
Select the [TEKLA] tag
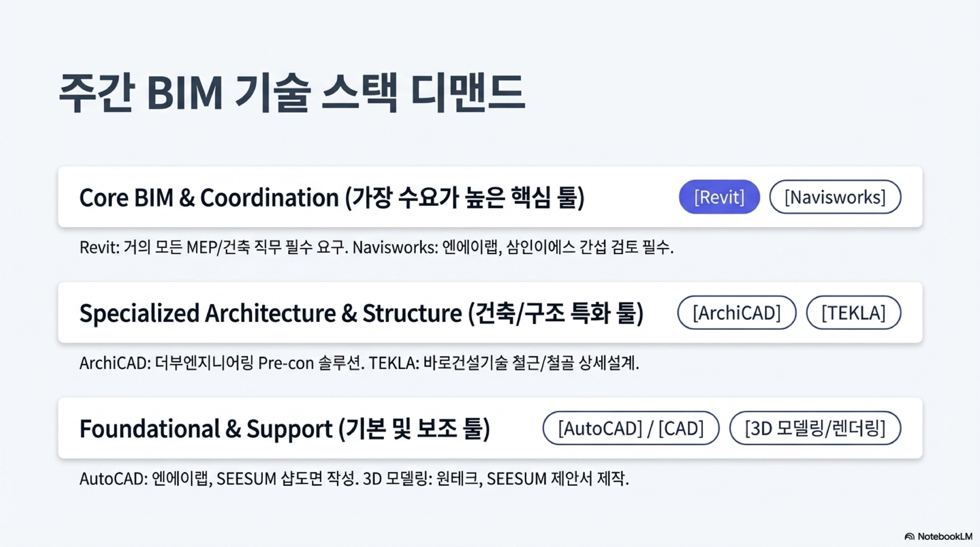point(853,313)
